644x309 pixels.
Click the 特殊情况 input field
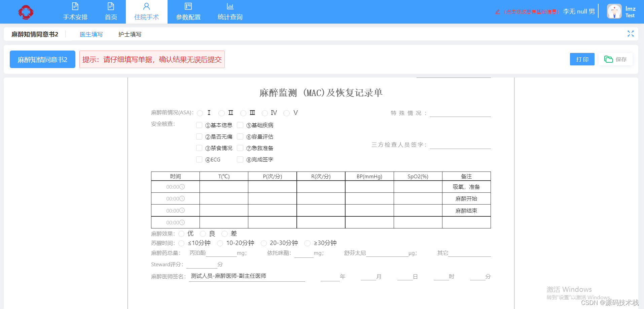point(460,113)
